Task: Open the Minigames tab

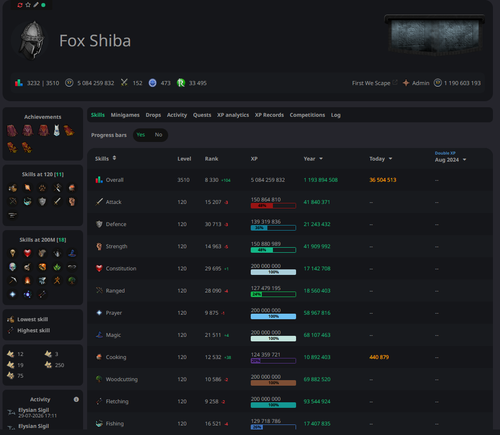Action: (125, 115)
